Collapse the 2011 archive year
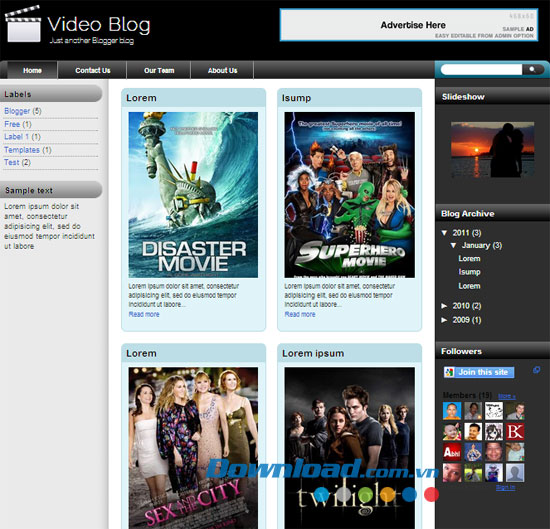The image size is (550, 529). click(444, 233)
